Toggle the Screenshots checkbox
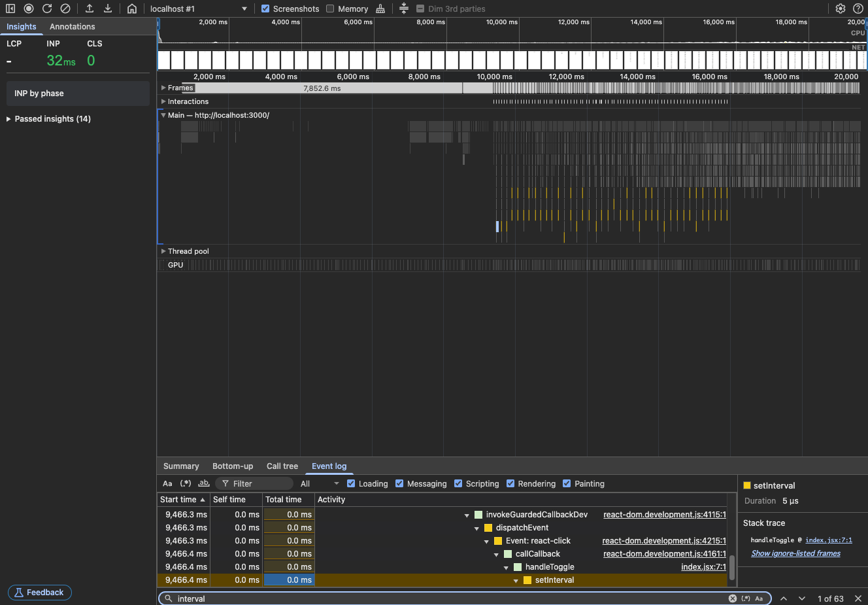This screenshot has height=605, width=868. coord(265,9)
